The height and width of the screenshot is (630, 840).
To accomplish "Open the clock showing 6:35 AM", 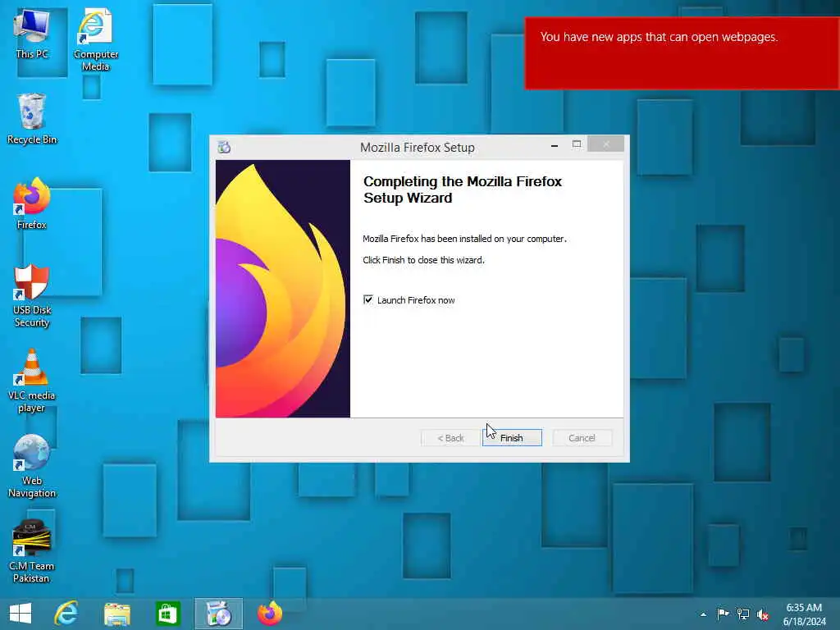I will (804, 614).
